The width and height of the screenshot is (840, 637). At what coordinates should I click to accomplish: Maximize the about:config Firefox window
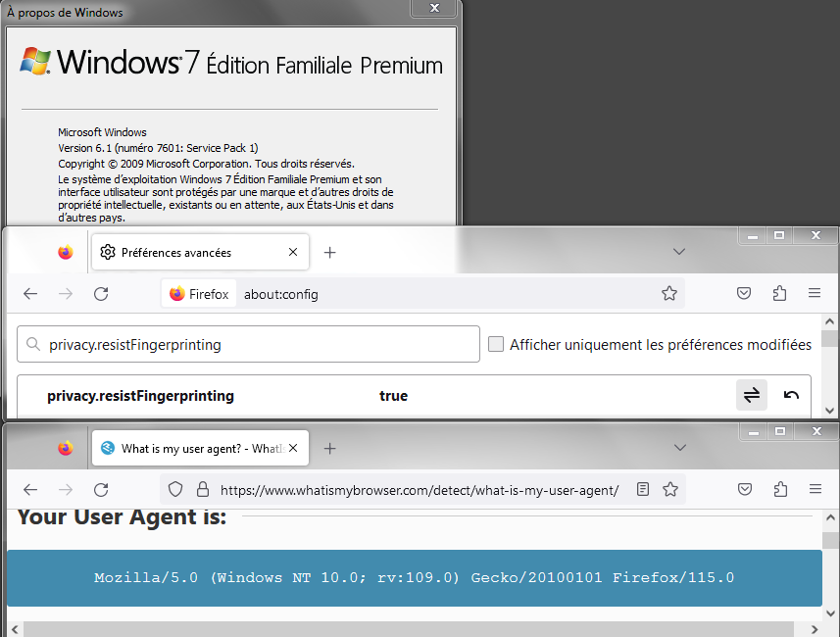click(779, 235)
